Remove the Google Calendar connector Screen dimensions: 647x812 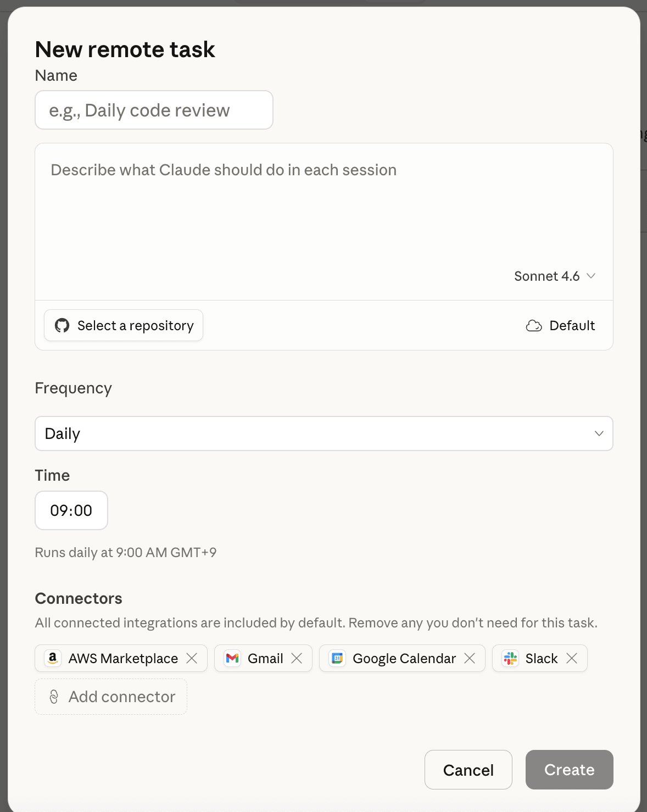coord(470,658)
